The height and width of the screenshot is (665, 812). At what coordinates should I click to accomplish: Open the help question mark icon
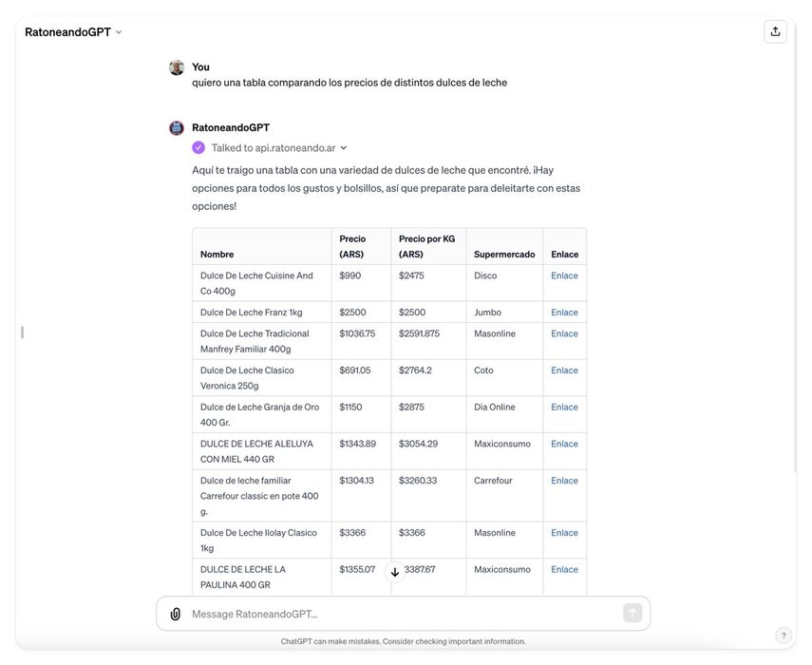point(784,636)
